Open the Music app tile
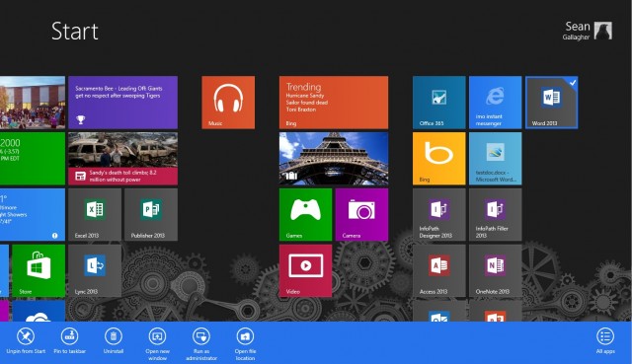This screenshot has width=632, height=364. coord(228,103)
